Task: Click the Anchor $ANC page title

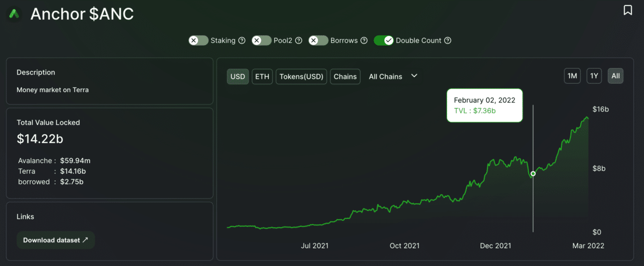Action: click(82, 14)
